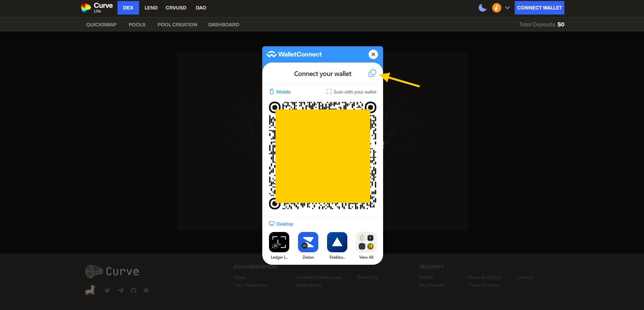Click the llama icon in footer
This screenshot has width=644, height=310.
point(90,290)
